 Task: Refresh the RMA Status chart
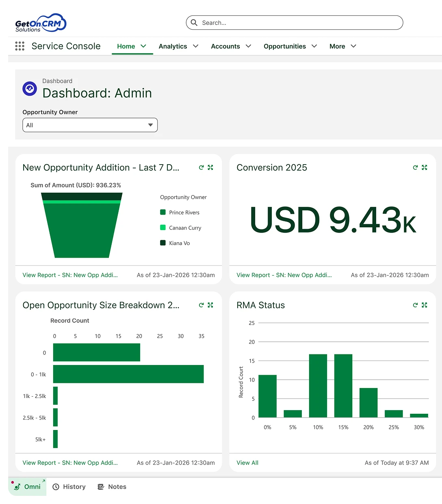coord(415,305)
